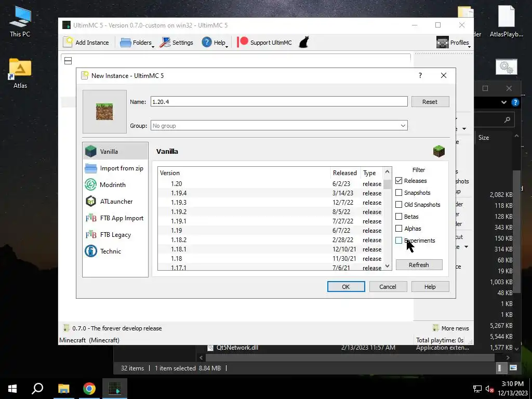532x399 pixels.
Task: Select version 1.19.3 row
Action: tap(270, 202)
